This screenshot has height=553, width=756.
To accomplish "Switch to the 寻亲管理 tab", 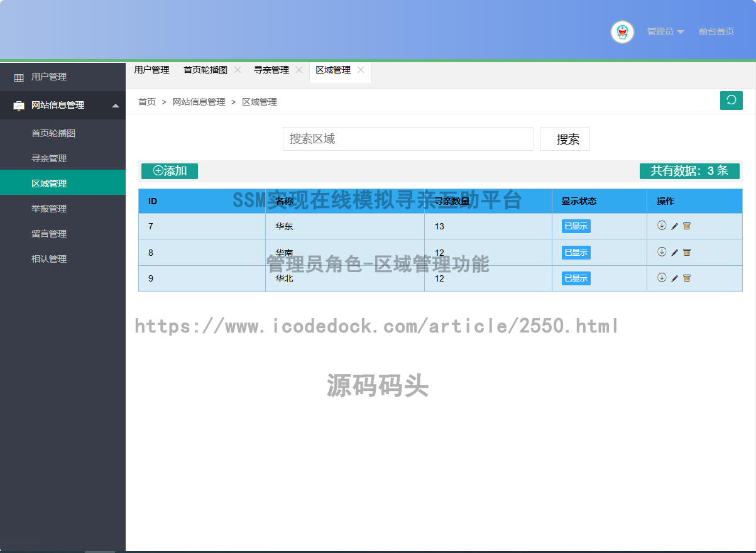I will click(271, 70).
